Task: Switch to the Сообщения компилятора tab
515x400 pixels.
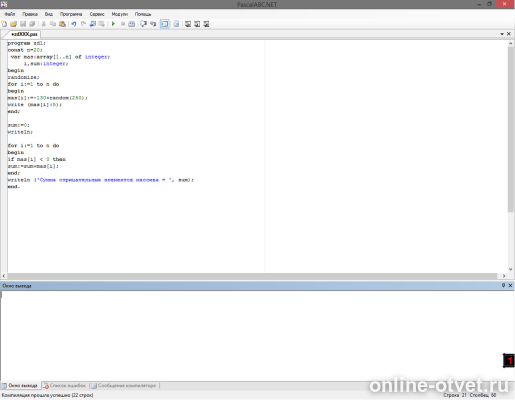Action: 124,386
